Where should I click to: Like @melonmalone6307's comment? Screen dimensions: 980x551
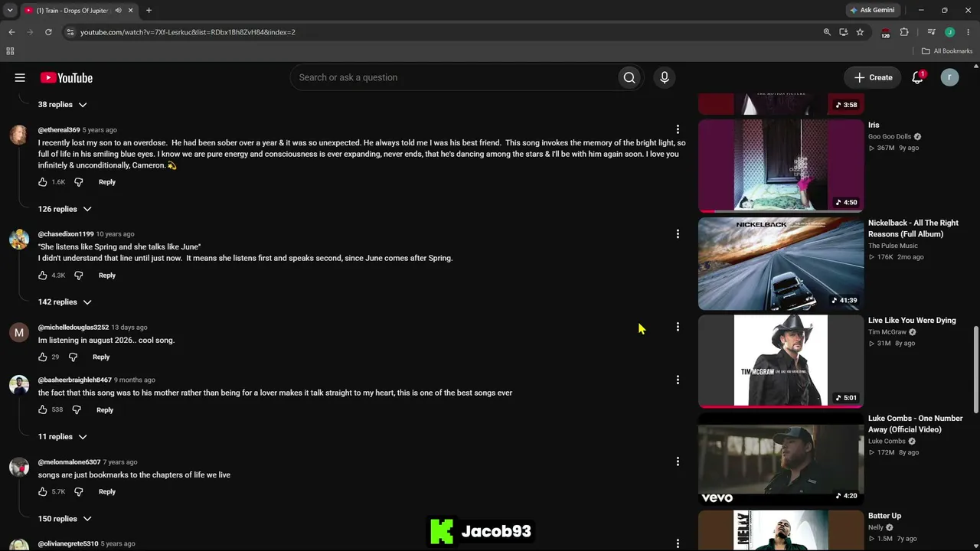43,491
